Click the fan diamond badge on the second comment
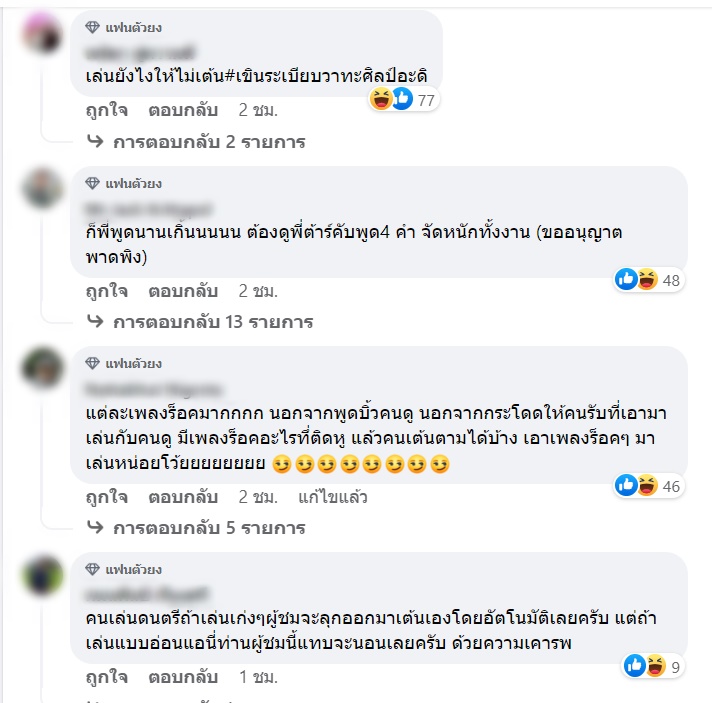Viewport: 712px width, 703px height. [93, 183]
